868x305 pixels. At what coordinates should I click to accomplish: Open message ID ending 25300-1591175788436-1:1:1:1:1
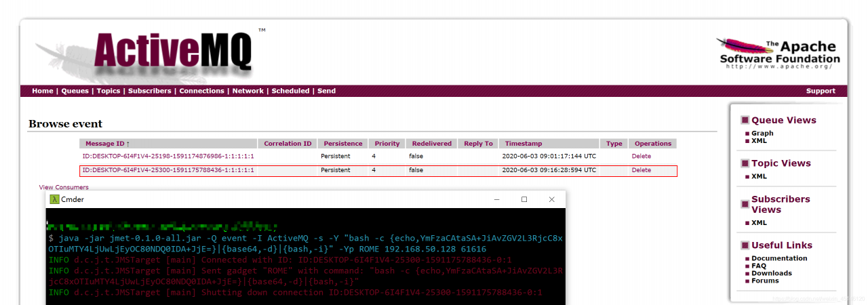pyautogui.click(x=168, y=170)
